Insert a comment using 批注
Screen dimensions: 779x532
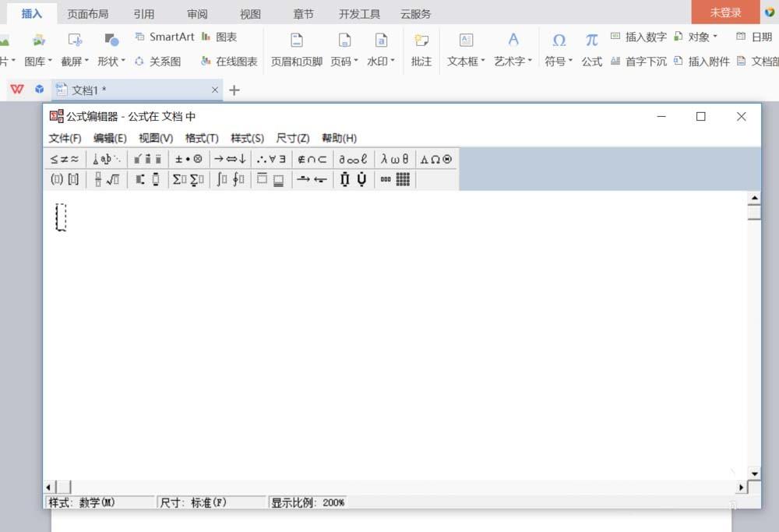pyautogui.click(x=421, y=48)
